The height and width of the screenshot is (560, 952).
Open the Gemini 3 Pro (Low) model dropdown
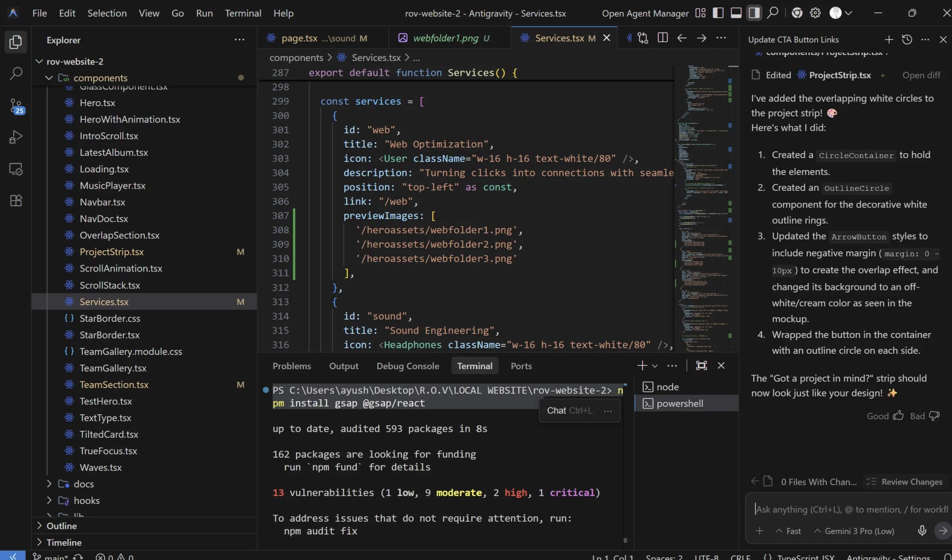point(854,531)
